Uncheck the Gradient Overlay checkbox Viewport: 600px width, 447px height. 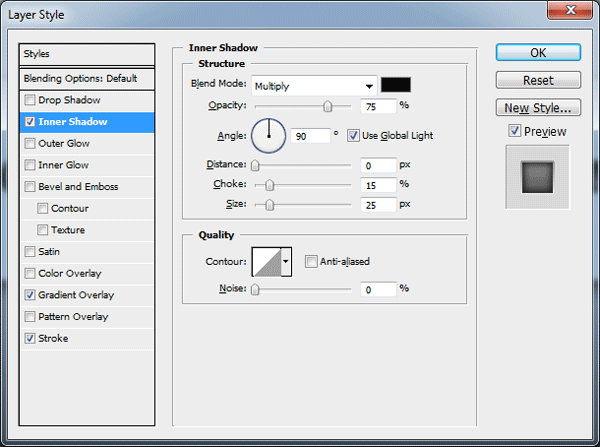click(x=30, y=295)
